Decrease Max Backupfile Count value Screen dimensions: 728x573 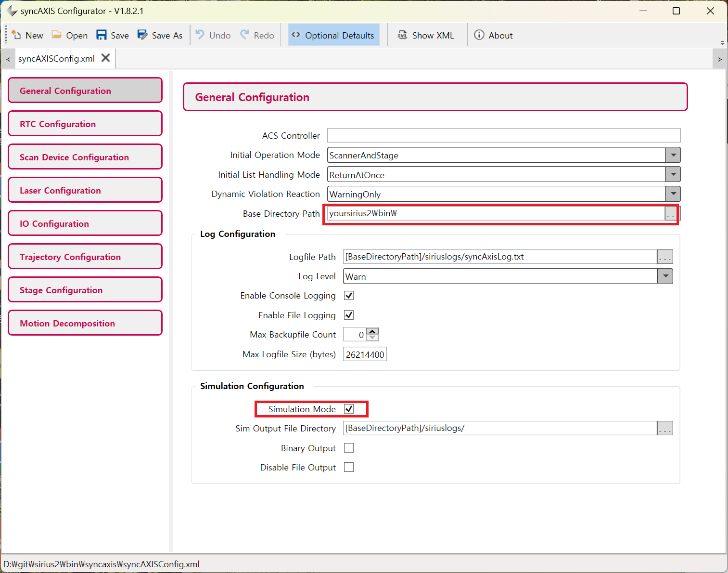coord(372,338)
